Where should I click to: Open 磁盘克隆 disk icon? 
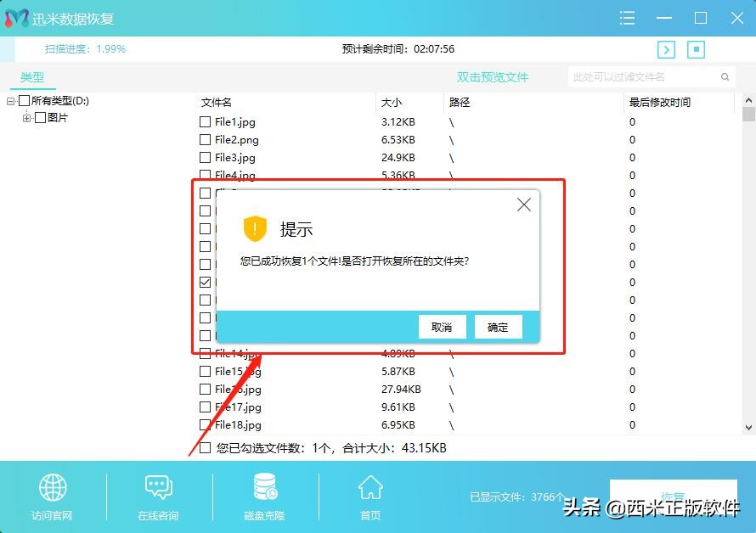(265, 486)
